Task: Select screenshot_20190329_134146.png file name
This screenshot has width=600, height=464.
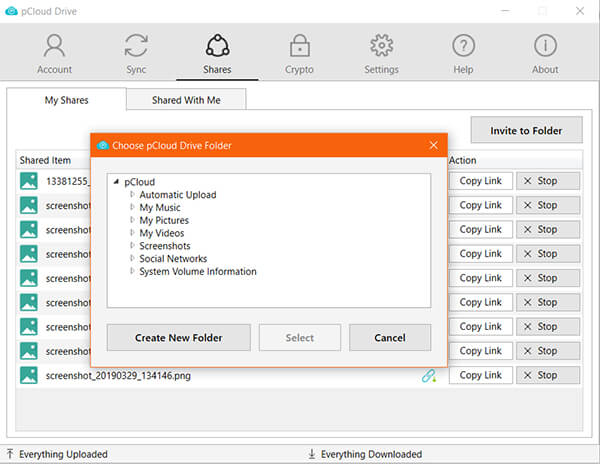Action: click(118, 376)
